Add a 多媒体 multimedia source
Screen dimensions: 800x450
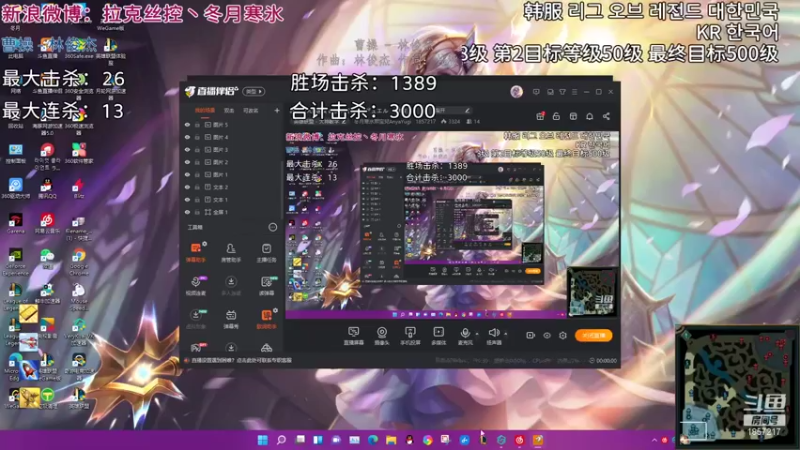tap(438, 336)
